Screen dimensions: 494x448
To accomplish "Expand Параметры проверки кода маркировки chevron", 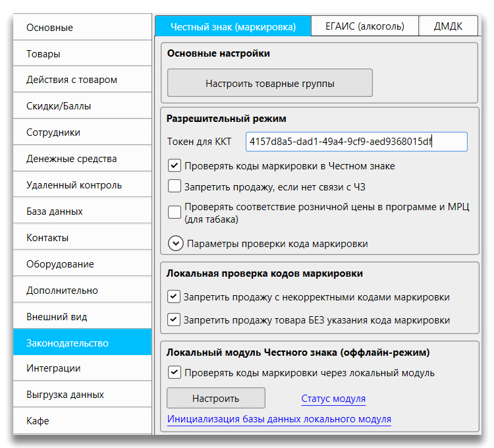I will tap(175, 244).
